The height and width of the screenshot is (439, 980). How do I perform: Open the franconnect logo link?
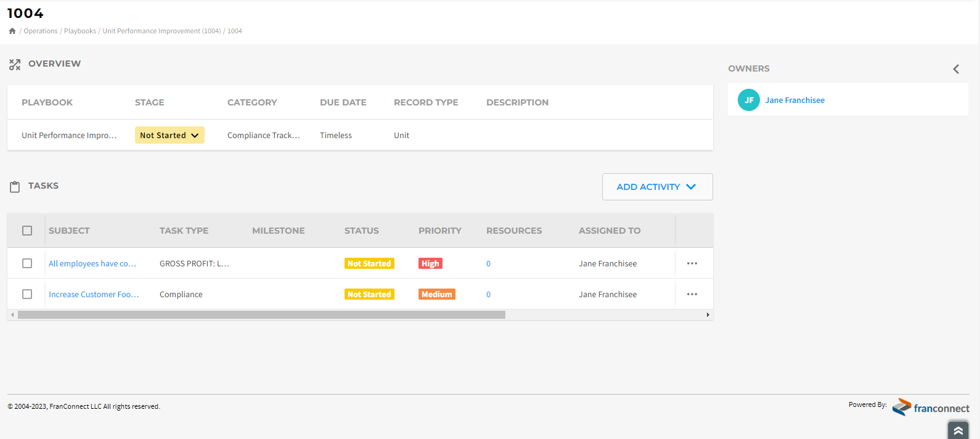(931, 407)
